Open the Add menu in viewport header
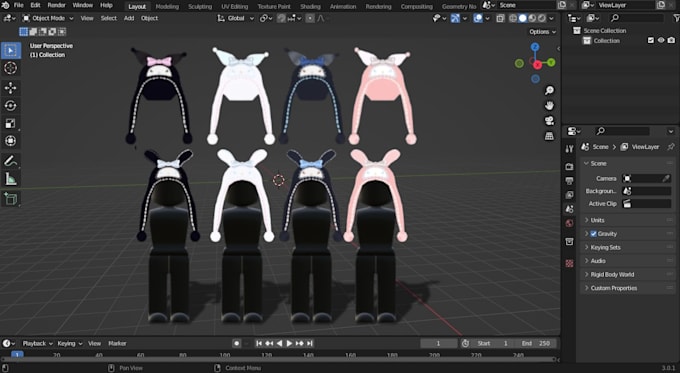 (129, 18)
